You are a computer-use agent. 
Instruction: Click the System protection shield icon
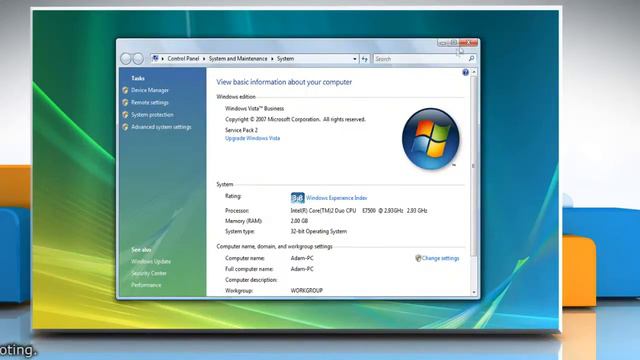point(125,115)
